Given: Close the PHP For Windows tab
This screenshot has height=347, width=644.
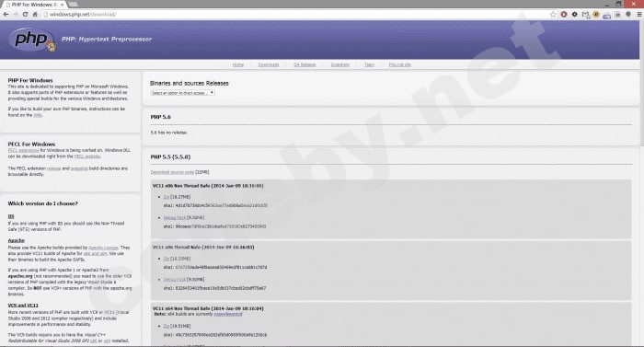Looking at the screenshot, I should (x=62, y=5).
